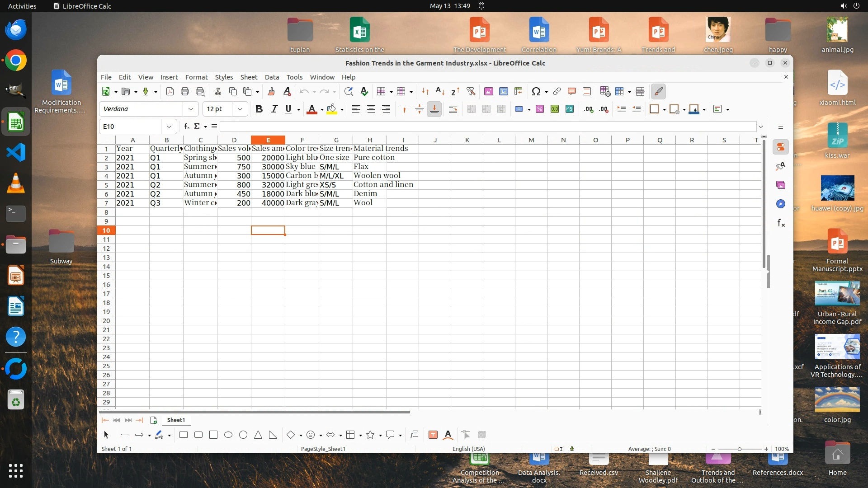Select the ellipse shape tool
Image resolution: width=868 pixels, height=488 pixels.
pos(228,435)
